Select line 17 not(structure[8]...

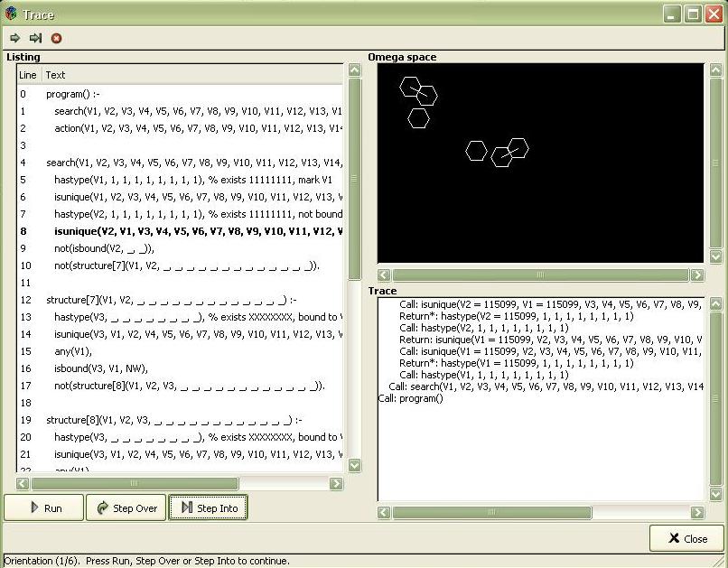tap(180, 386)
